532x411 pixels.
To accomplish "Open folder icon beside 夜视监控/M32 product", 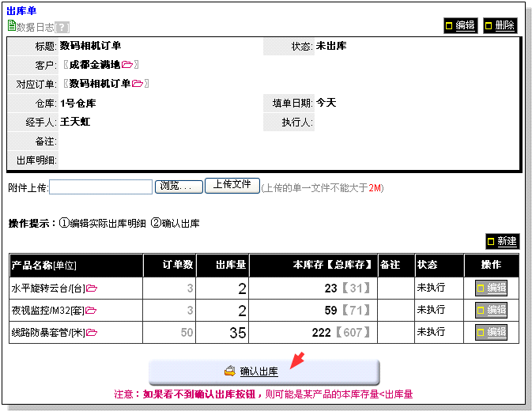I will pyautogui.click(x=91, y=311).
